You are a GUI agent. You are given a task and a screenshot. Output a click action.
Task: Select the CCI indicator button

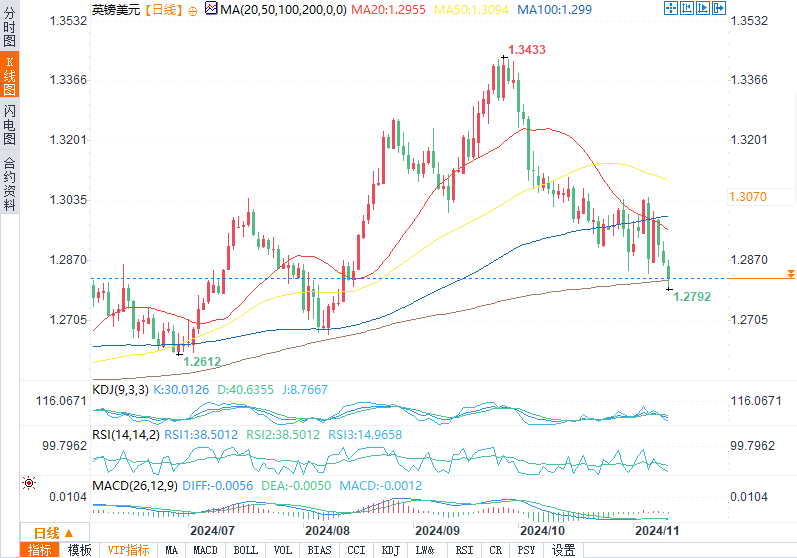[356, 550]
